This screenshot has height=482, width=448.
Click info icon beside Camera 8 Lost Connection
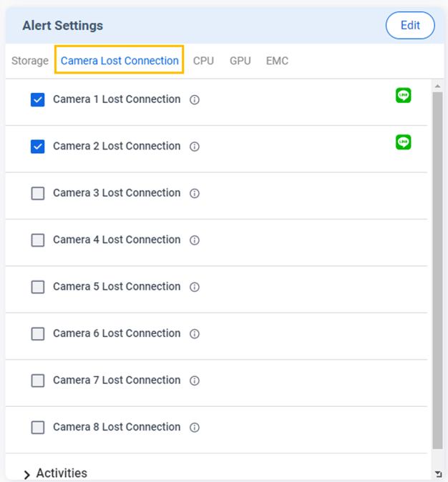[x=195, y=428]
